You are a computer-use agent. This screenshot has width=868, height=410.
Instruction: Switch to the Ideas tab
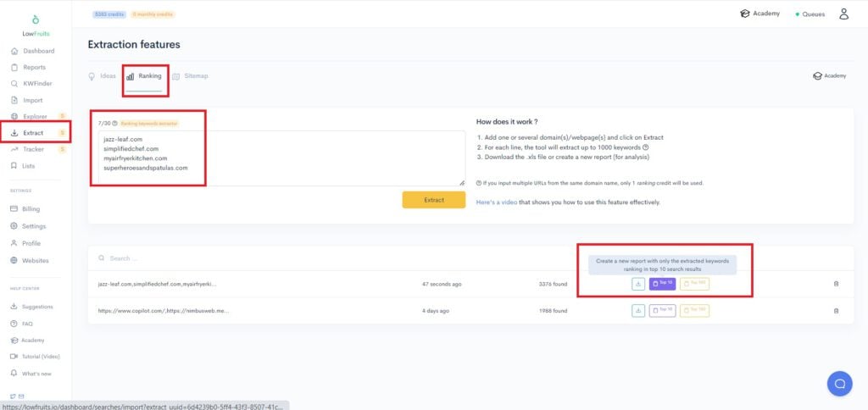click(x=103, y=76)
